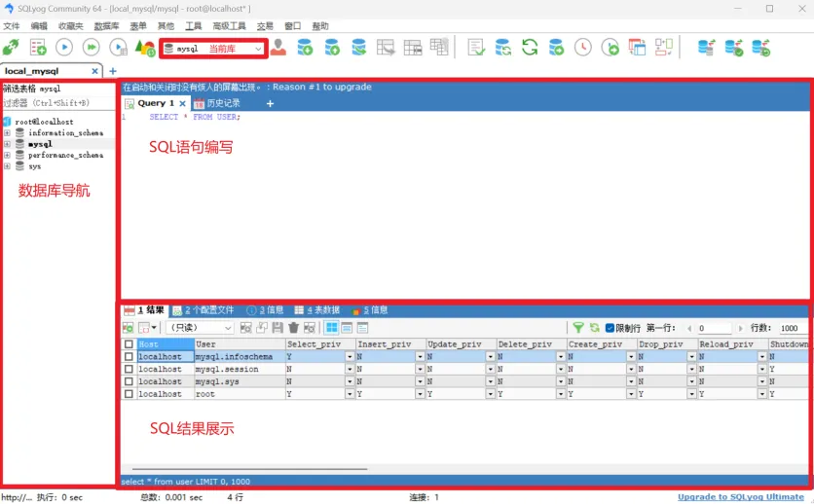The height and width of the screenshot is (504, 814).
Task: Click the query builder checklist icon
Action: [x=476, y=48]
